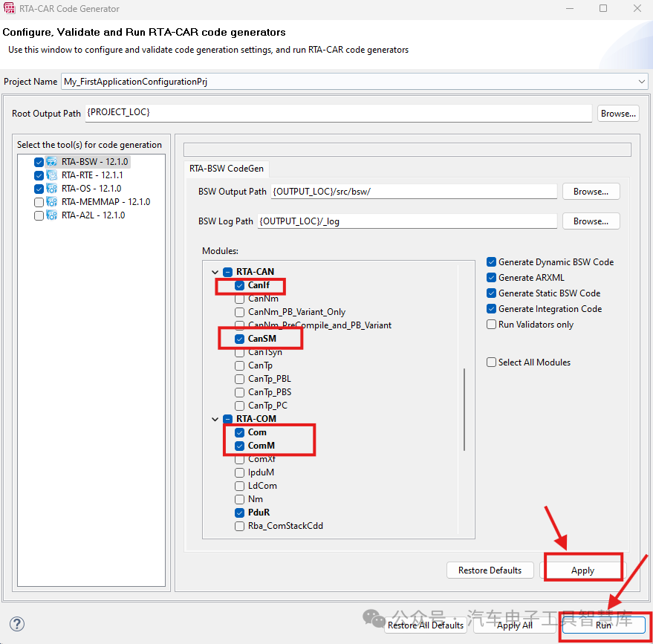Enable the RTA-MEMMAP tool checkbox
653x644 pixels.
click(39, 202)
